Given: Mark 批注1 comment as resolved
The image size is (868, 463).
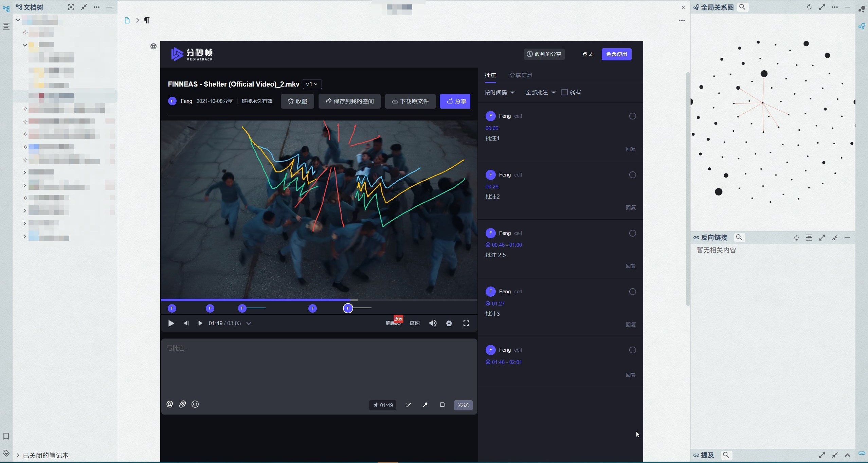Looking at the screenshot, I should pos(632,116).
